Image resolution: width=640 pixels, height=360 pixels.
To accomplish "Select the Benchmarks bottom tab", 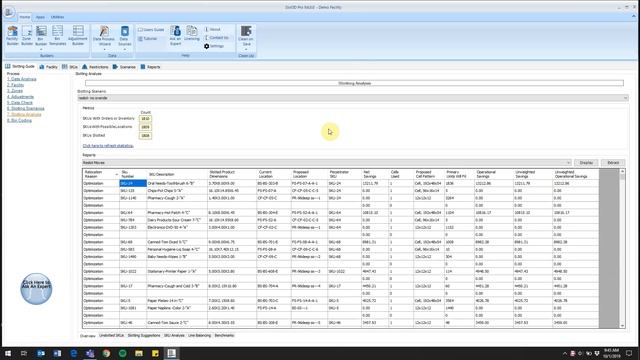I will coord(224,336).
